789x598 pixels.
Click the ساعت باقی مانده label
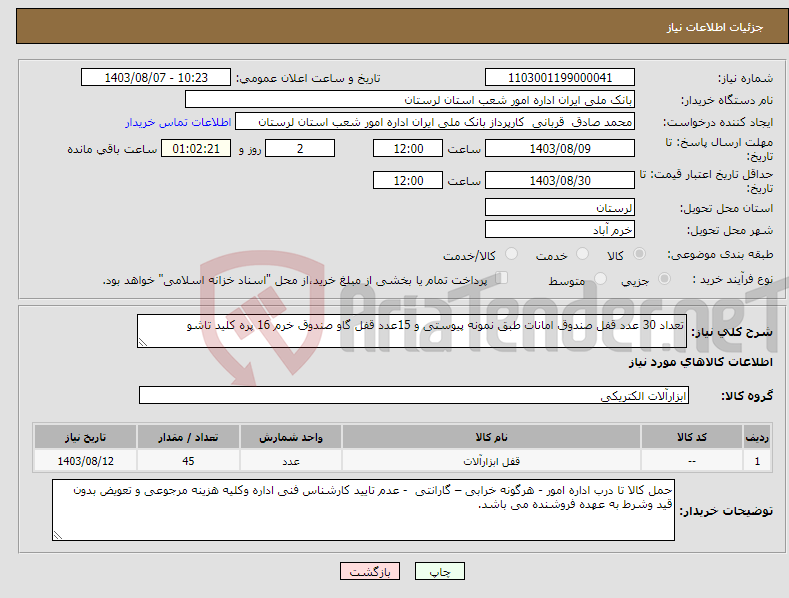point(112,150)
